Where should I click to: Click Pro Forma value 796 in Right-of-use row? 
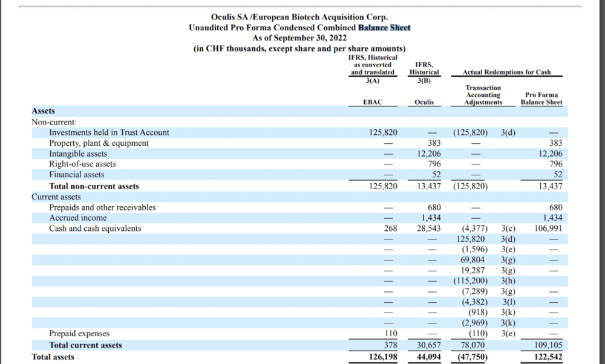click(556, 164)
